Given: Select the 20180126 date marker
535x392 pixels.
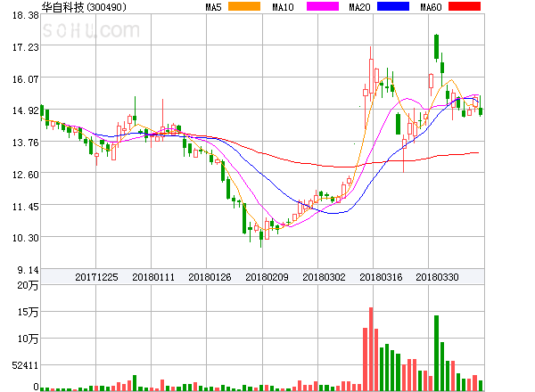Looking at the screenshot, I should click(210, 277).
